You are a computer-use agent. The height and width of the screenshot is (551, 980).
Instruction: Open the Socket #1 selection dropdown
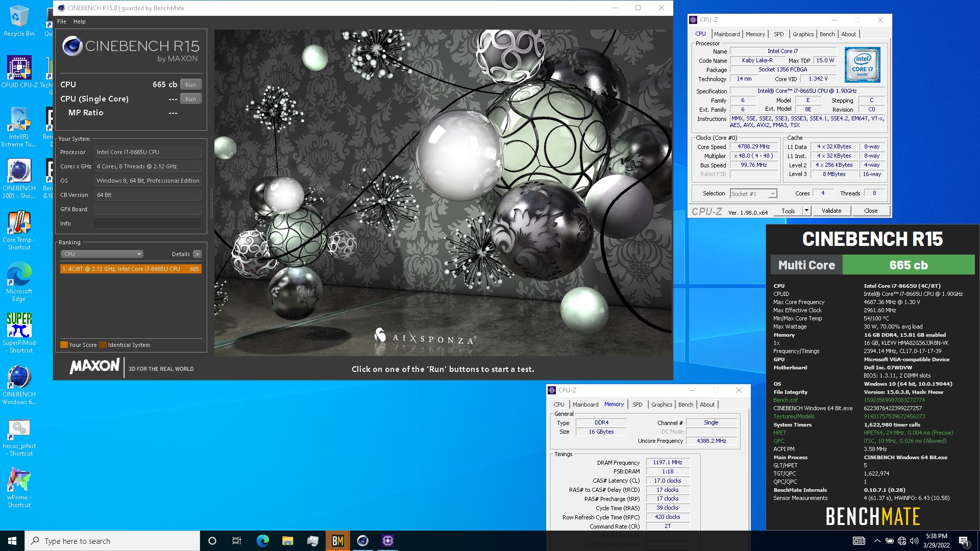coord(753,194)
